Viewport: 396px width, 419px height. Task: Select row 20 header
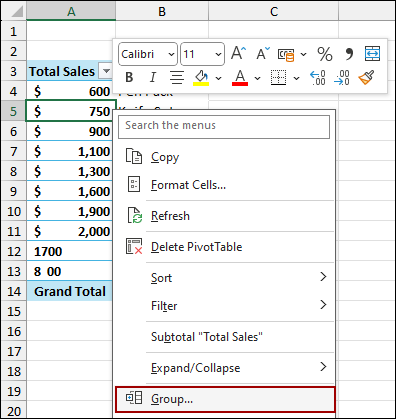coord(14,410)
